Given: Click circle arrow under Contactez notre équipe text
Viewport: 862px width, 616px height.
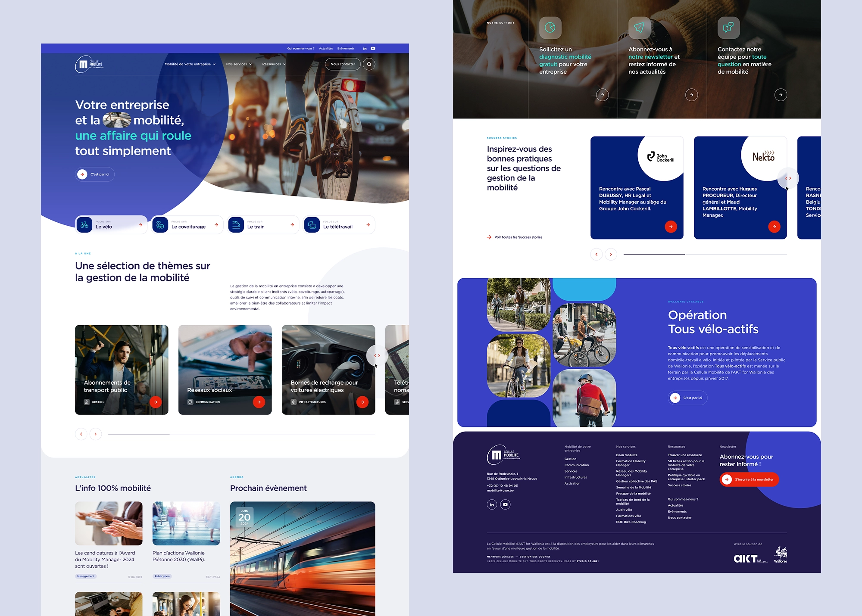Looking at the screenshot, I should point(781,95).
